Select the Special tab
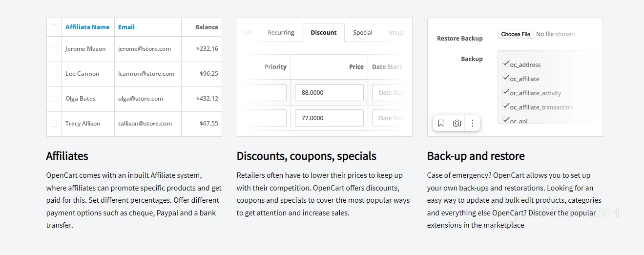The width and height of the screenshot is (644, 255). pyautogui.click(x=363, y=33)
